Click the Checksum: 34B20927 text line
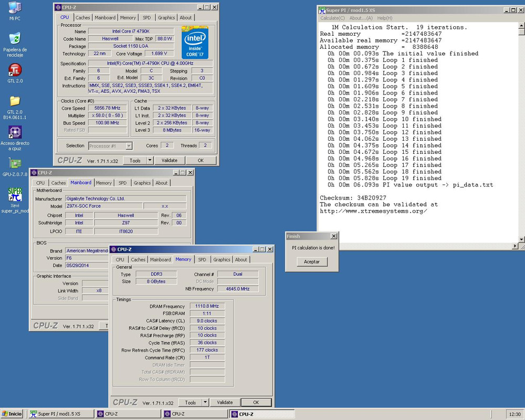Screen dimensions: 525x420 [353, 198]
